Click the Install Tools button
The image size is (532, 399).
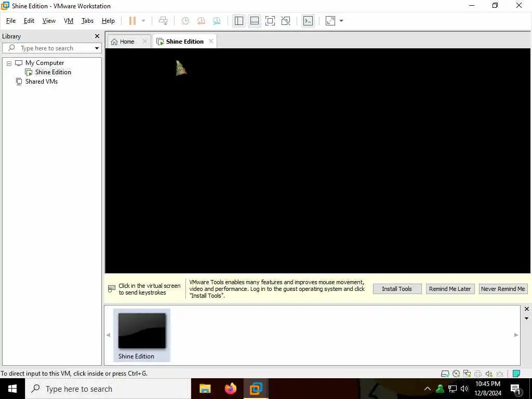397,289
